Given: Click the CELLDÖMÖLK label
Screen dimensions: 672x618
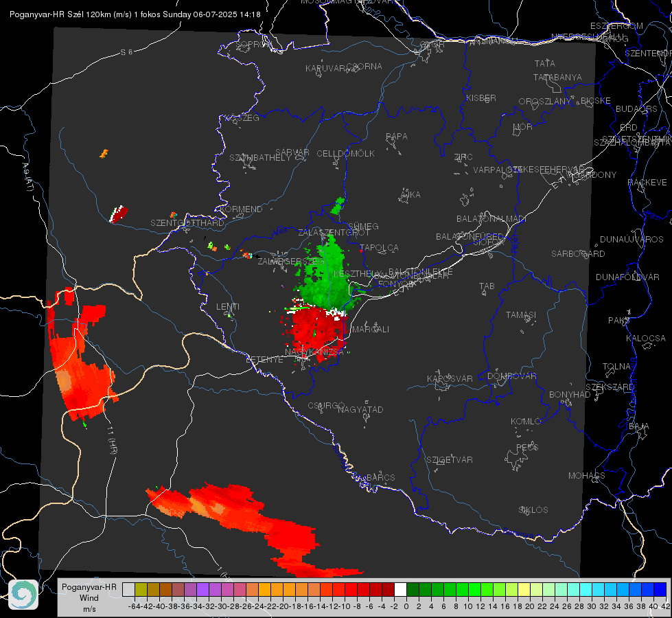Looking at the screenshot, I should (x=345, y=154).
